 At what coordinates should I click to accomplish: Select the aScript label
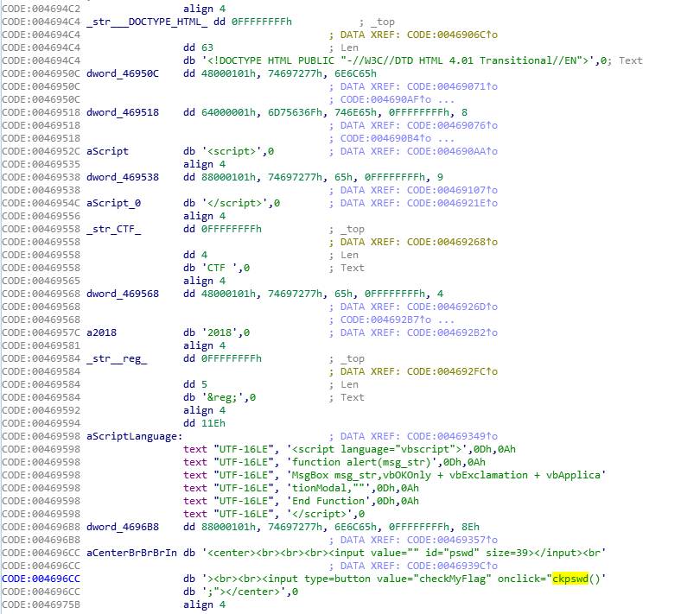coord(107,151)
